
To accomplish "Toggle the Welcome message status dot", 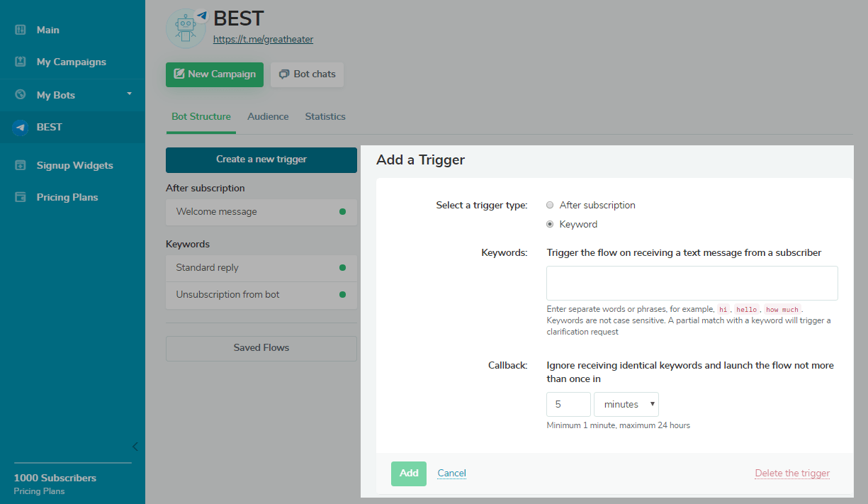I will [342, 212].
